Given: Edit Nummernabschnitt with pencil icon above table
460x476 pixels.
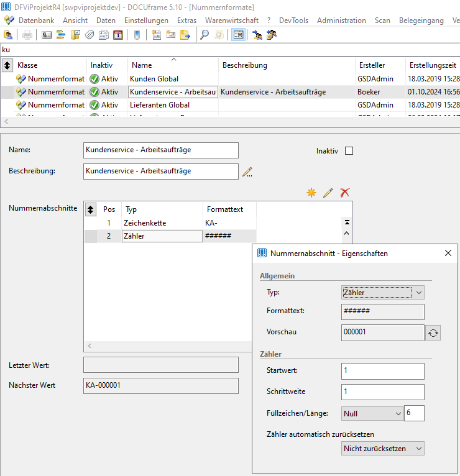Looking at the screenshot, I should [x=328, y=193].
